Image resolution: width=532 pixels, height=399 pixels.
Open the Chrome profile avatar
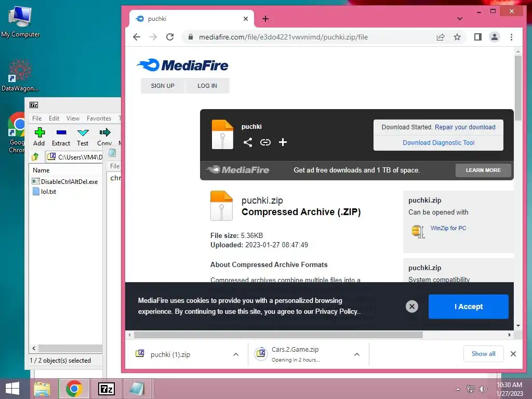495,37
